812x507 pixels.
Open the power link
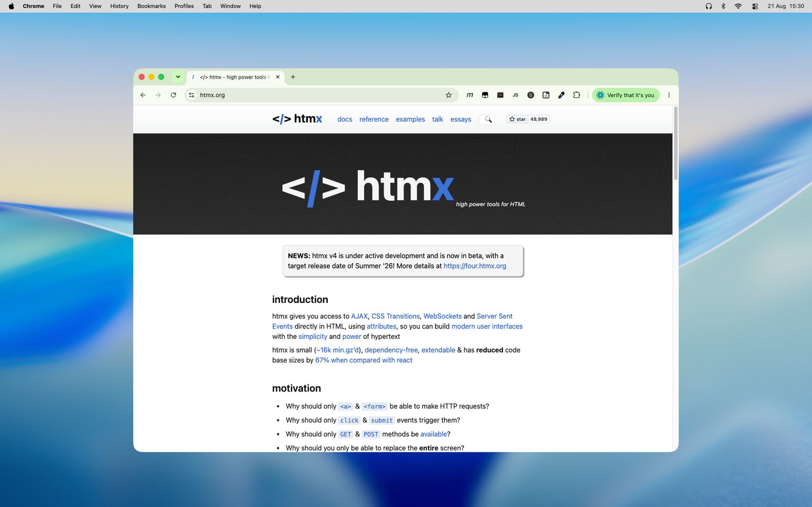(352, 337)
